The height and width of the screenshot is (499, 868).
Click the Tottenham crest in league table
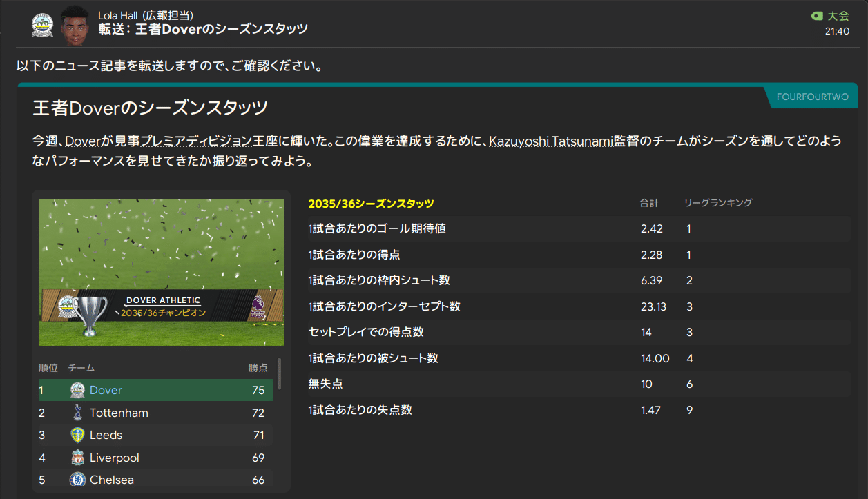click(78, 413)
